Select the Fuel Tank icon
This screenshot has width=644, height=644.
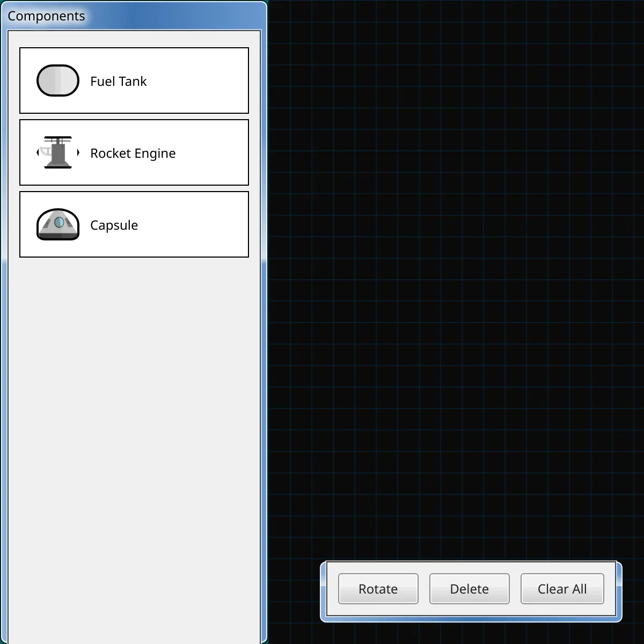(x=58, y=80)
